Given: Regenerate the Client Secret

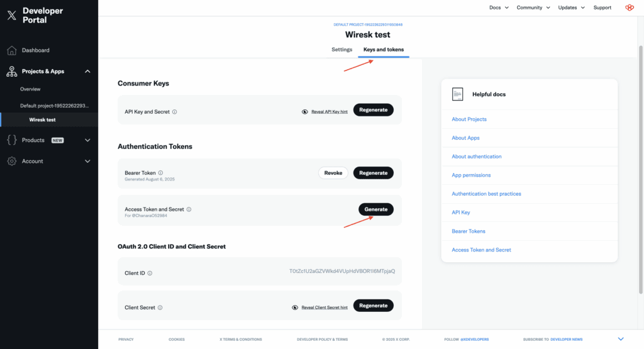Looking at the screenshot, I should pos(374,306).
